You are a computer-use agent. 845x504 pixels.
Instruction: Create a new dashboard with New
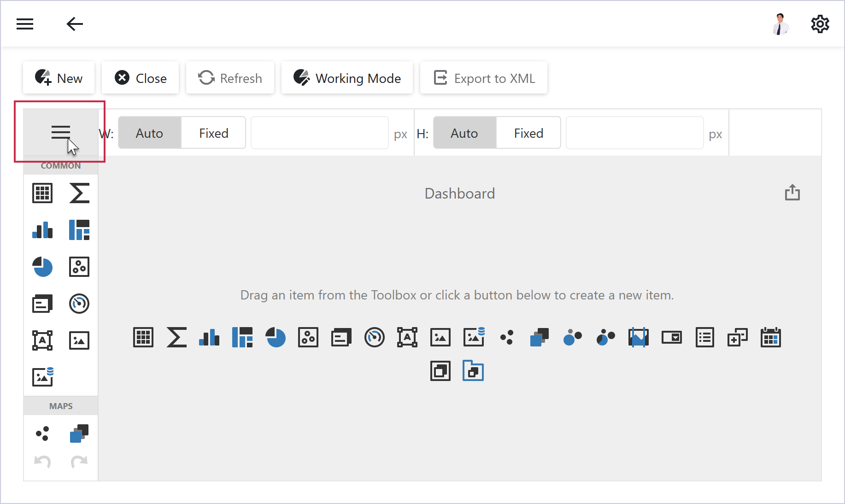coord(59,78)
